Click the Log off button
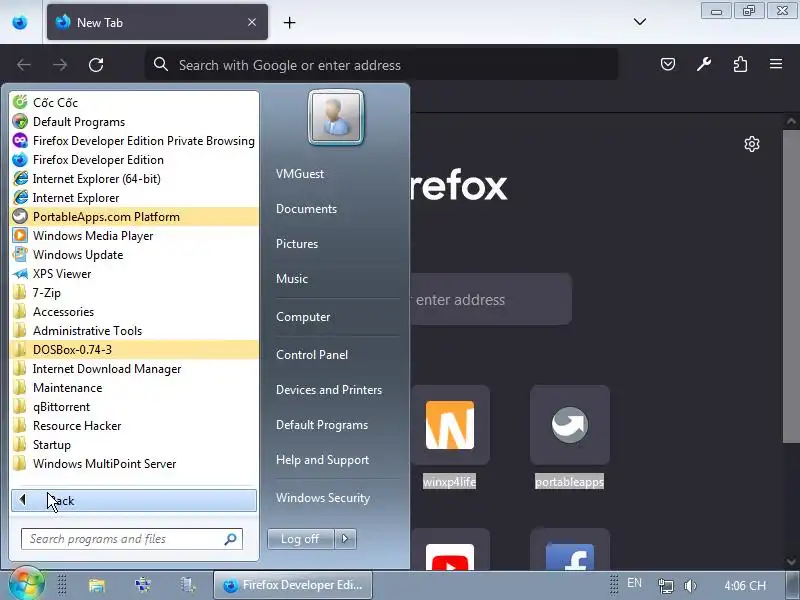The height and width of the screenshot is (600, 800). click(301, 539)
